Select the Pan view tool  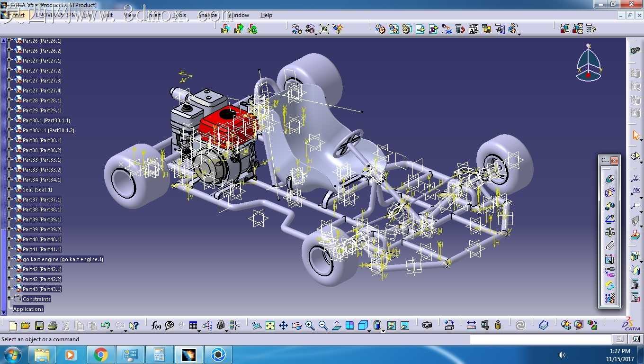(283, 325)
